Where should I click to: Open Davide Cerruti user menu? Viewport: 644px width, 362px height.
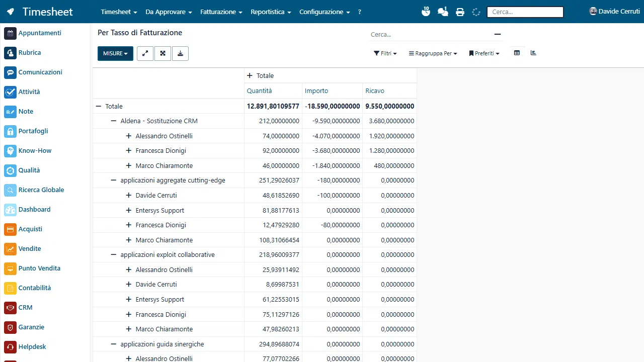614,11
